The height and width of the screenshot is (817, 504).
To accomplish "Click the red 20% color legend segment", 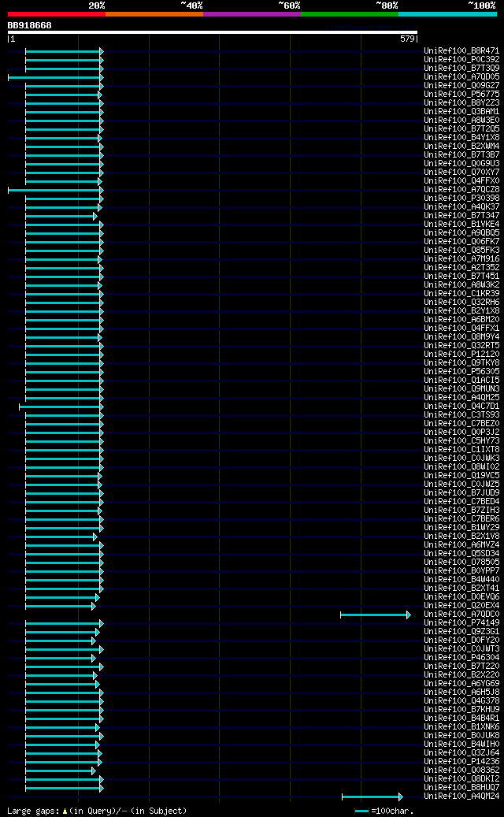I will pyautogui.click(x=56, y=14).
